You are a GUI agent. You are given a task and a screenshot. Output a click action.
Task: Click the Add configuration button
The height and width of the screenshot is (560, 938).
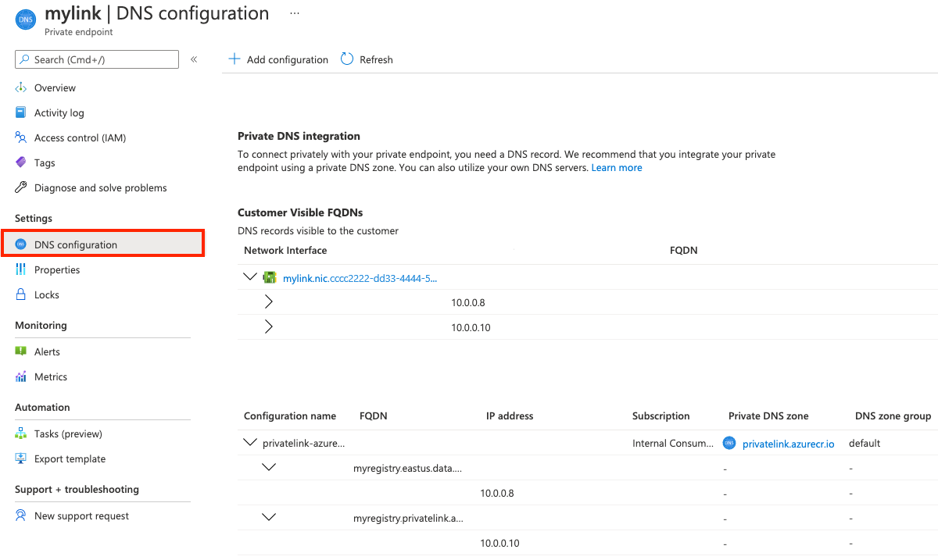pyautogui.click(x=277, y=59)
